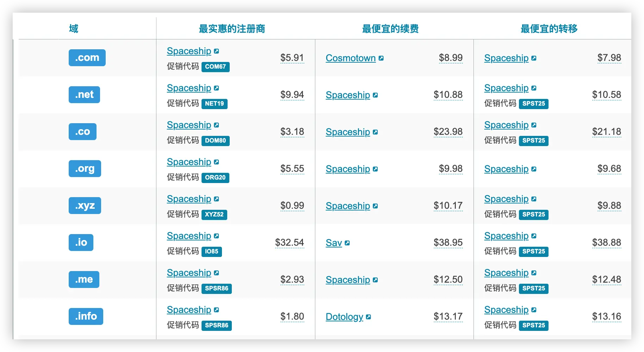644x352 pixels.
Task: Click external icon by .com transfer Spaceship
Action: click(534, 58)
